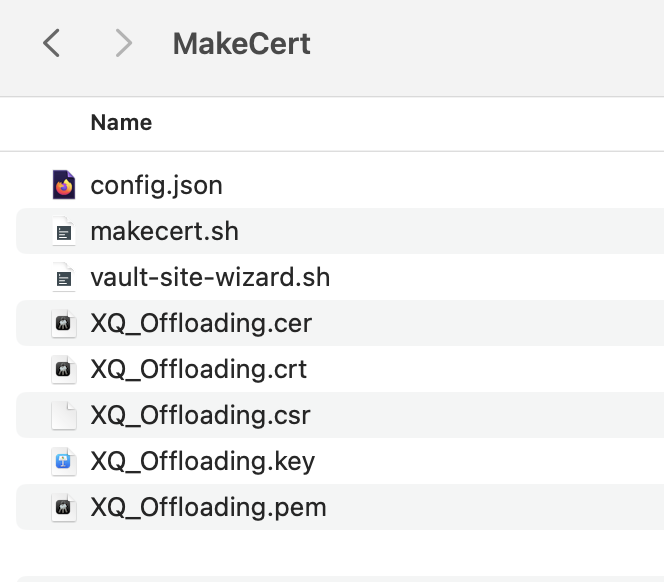664x582 pixels.
Task: Go back with the left chevron
Action: point(51,43)
